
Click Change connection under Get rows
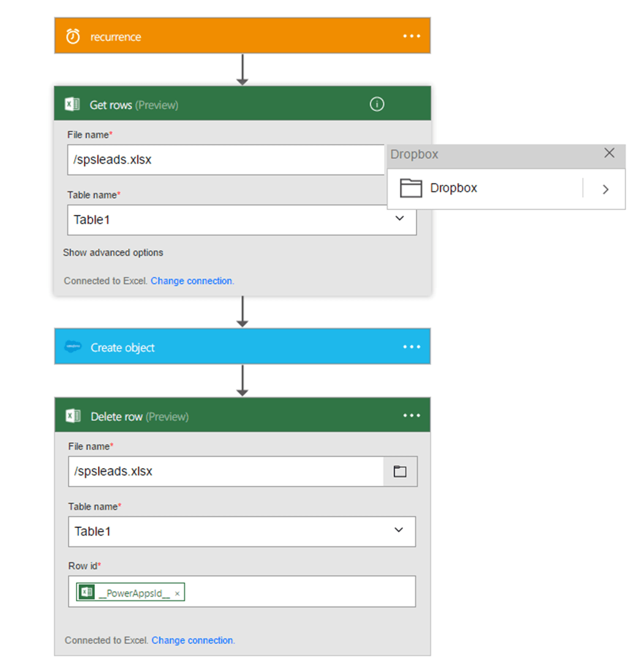pos(192,281)
